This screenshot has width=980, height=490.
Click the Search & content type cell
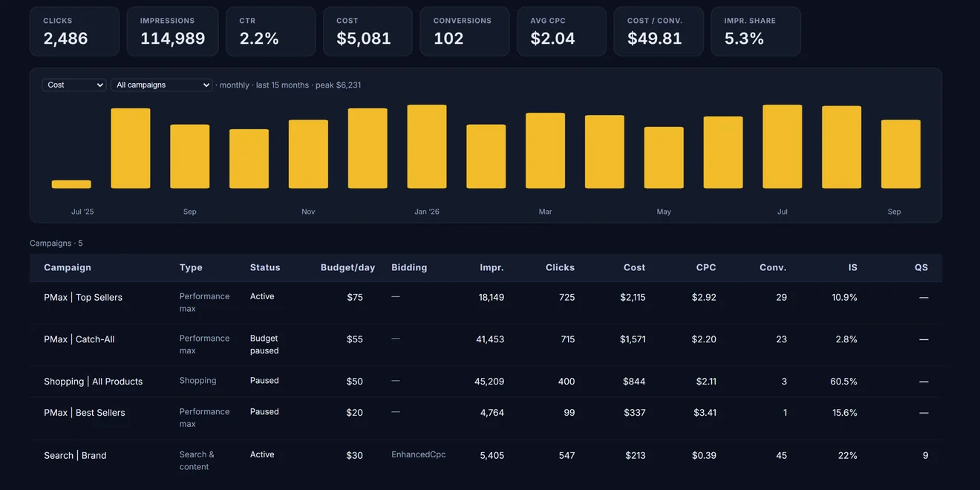[x=197, y=460]
